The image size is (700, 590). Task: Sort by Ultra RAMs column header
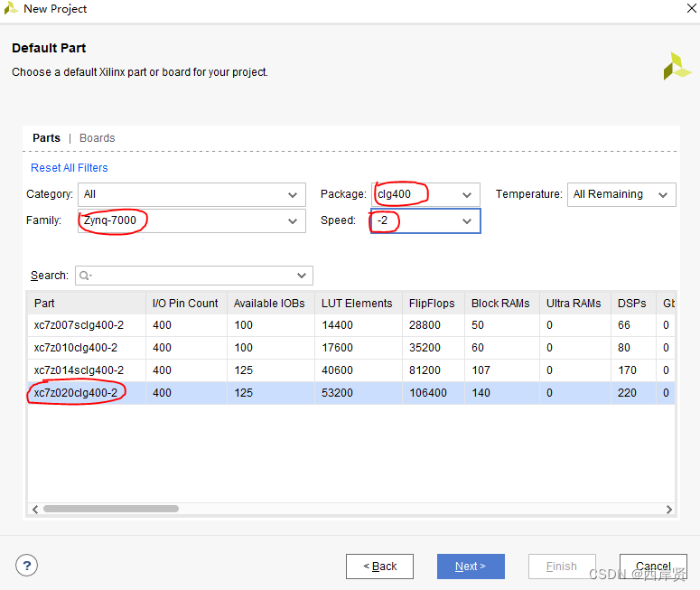[x=575, y=304]
